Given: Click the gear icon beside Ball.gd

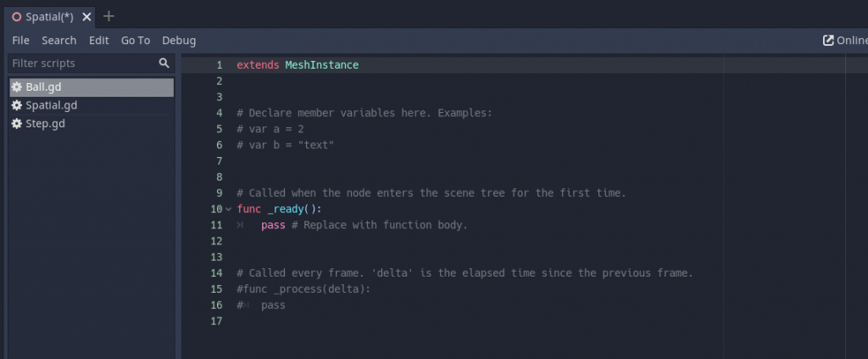Looking at the screenshot, I should coord(17,87).
